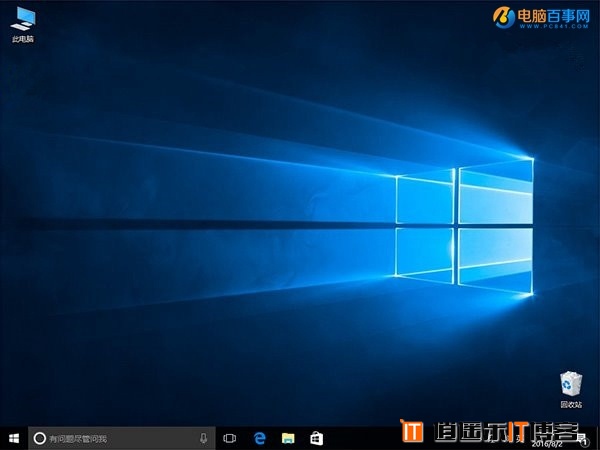This screenshot has height=450, width=600.
Task: Open File Explorer from taskbar
Action: click(x=288, y=438)
